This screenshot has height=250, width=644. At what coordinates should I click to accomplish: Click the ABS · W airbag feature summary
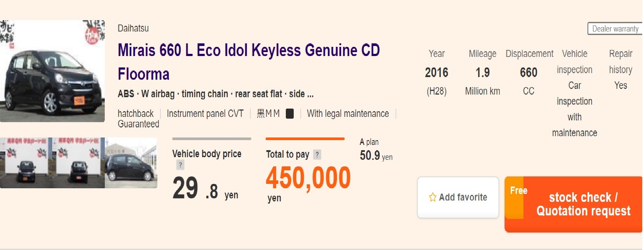(215, 94)
